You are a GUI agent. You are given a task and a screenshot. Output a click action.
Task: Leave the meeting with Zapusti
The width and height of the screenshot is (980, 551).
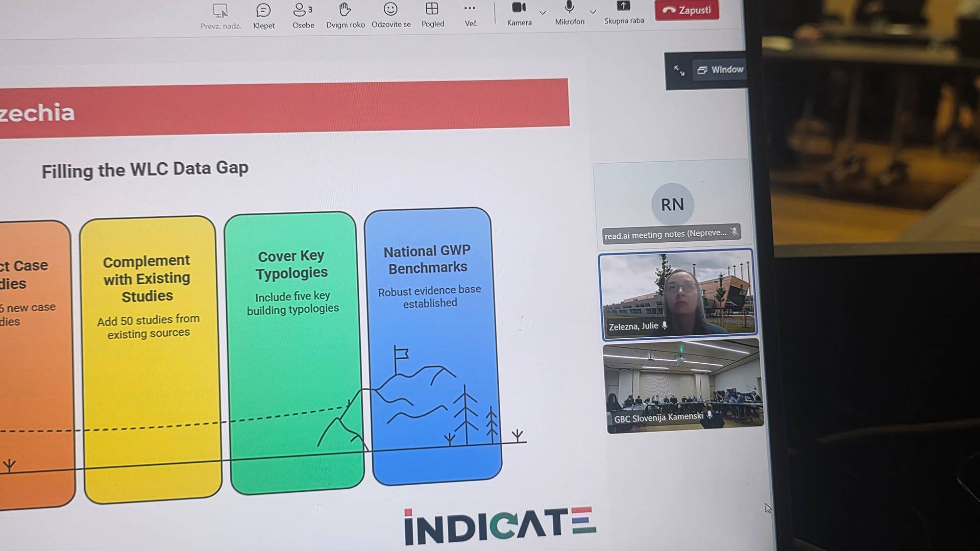click(x=687, y=10)
